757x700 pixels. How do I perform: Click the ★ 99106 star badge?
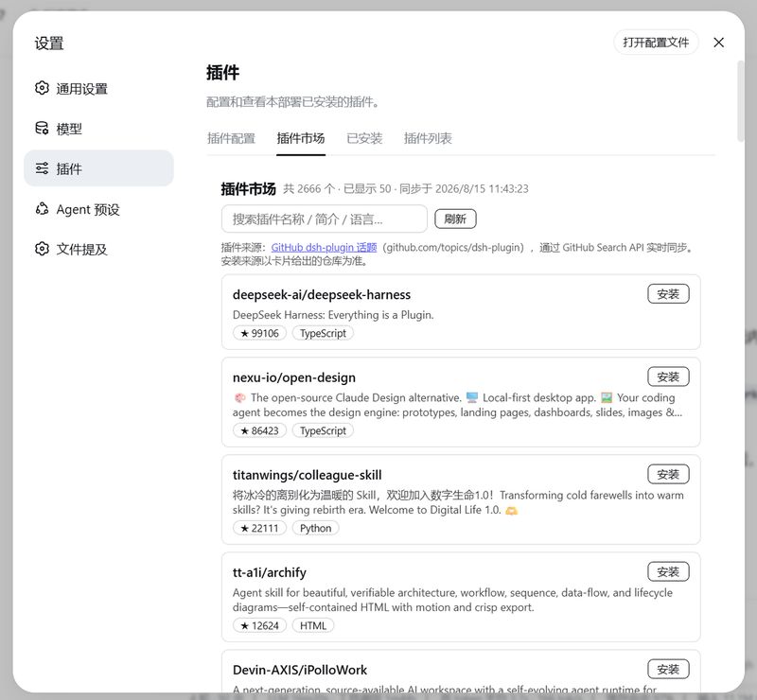click(x=259, y=333)
